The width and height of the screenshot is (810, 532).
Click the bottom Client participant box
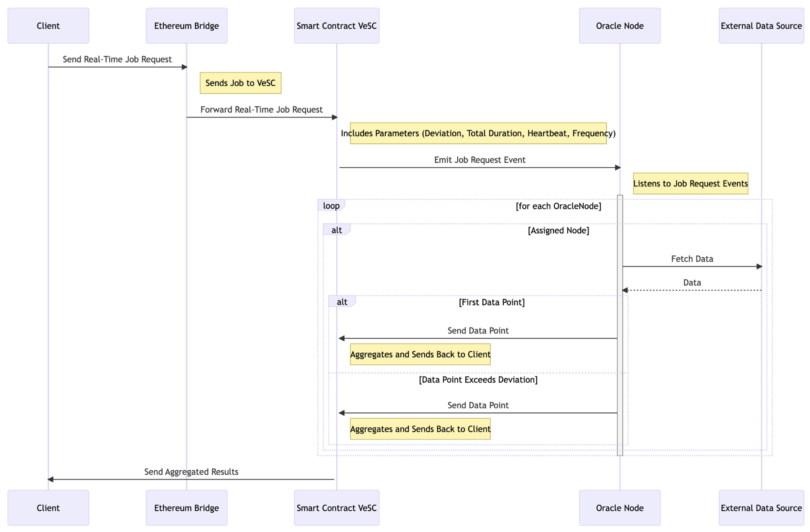48,508
